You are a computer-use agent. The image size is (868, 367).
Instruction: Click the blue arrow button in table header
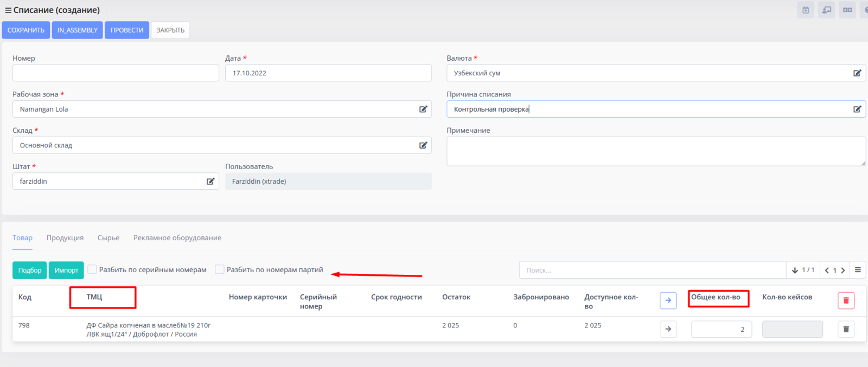tap(668, 300)
